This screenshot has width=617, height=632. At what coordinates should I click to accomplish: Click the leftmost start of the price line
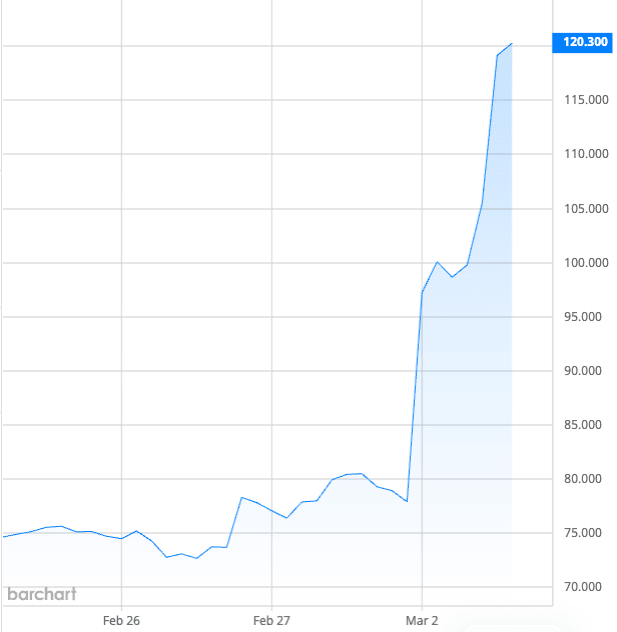pos(3,537)
